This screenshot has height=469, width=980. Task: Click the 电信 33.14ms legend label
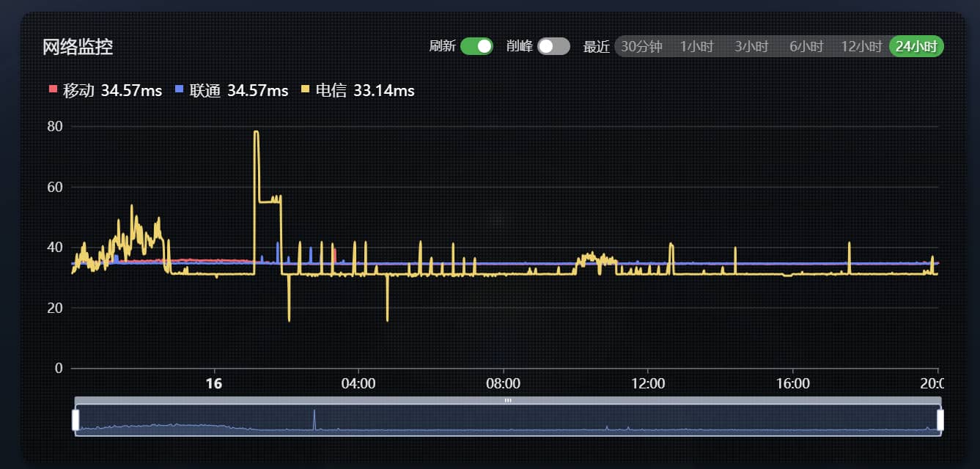click(x=365, y=91)
